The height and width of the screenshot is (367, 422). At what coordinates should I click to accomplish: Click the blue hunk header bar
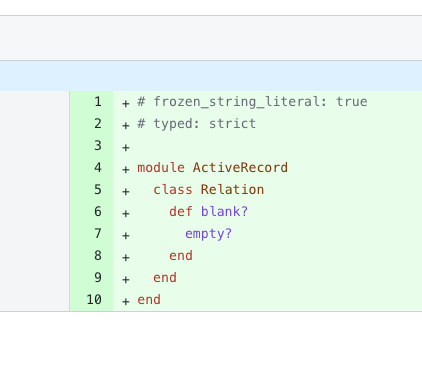coord(211,76)
